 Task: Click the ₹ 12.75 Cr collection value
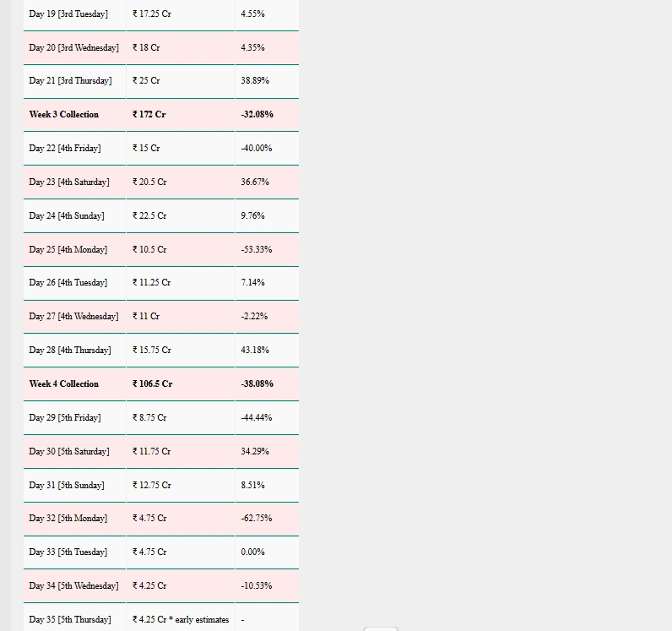152,486
